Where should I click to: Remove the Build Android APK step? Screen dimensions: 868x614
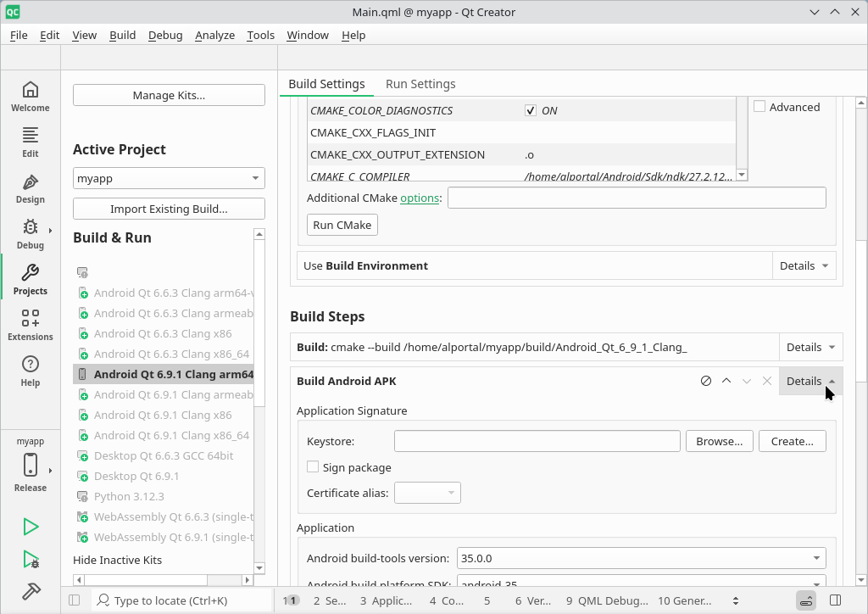click(766, 381)
